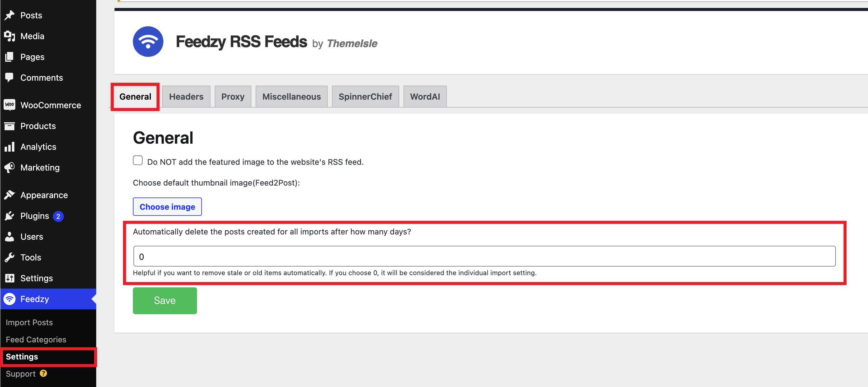This screenshot has height=387, width=868.
Task: Click the Feedzy RSS Feeds logo
Action: tap(148, 42)
